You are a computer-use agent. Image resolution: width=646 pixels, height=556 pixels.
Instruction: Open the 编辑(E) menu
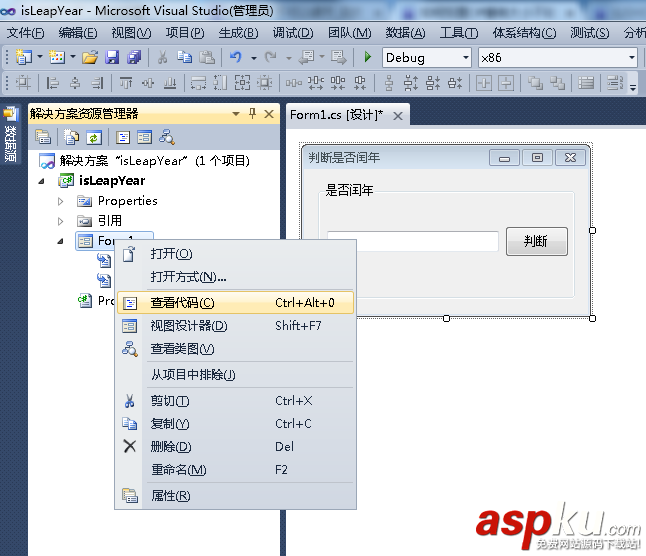pos(78,33)
